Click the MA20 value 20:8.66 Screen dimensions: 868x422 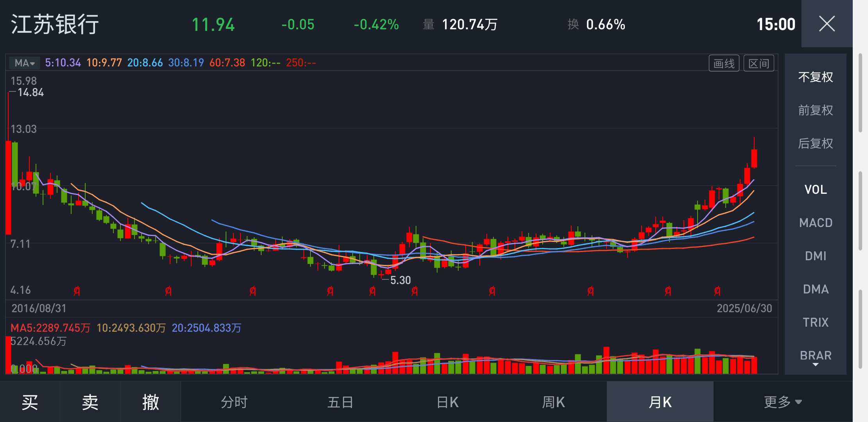click(145, 63)
